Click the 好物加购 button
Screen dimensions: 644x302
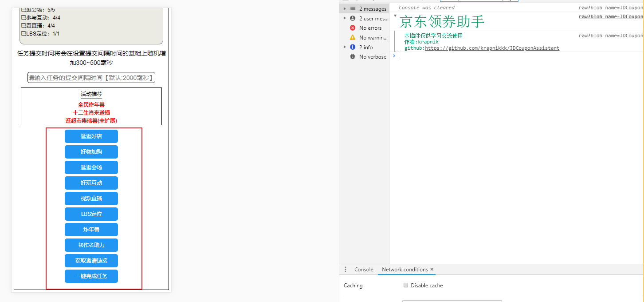91,152
